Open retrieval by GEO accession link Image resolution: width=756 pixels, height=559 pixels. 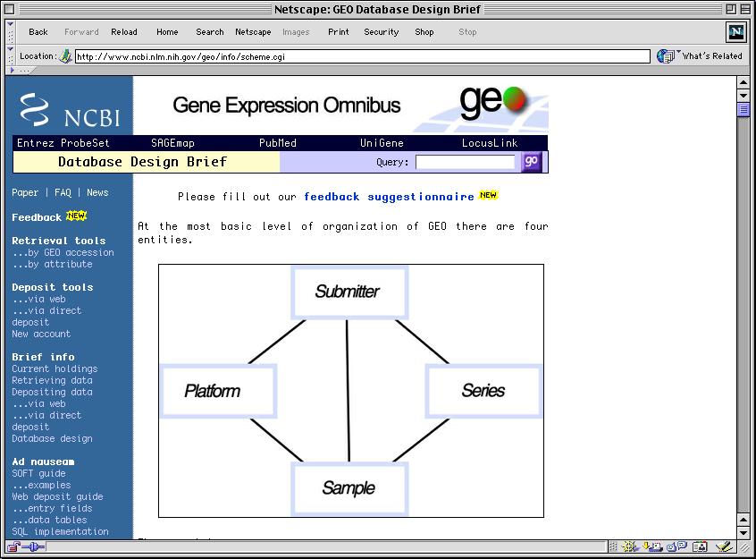63,252
